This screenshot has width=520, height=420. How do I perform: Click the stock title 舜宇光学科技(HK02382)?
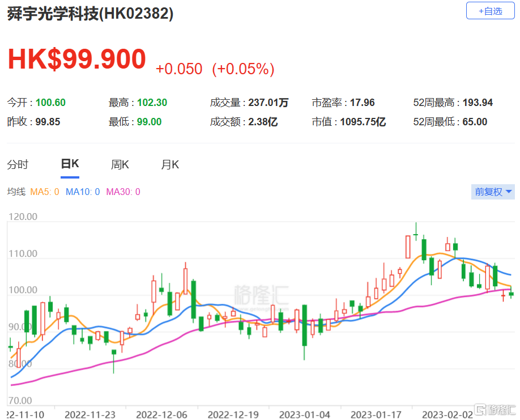[90, 14]
